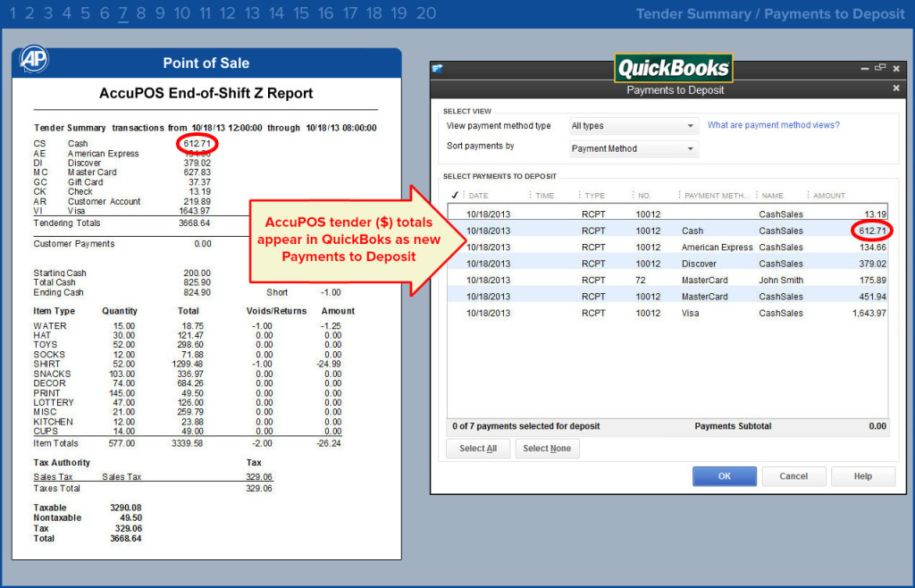Click the AP logo on Point of Sale panel
This screenshot has width=915, height=588.
[x=34, y=59]
